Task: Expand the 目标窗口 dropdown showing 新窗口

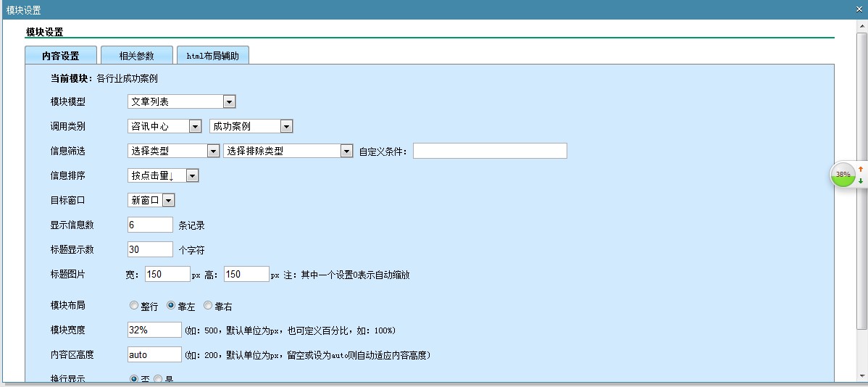Action: (151, 200)
